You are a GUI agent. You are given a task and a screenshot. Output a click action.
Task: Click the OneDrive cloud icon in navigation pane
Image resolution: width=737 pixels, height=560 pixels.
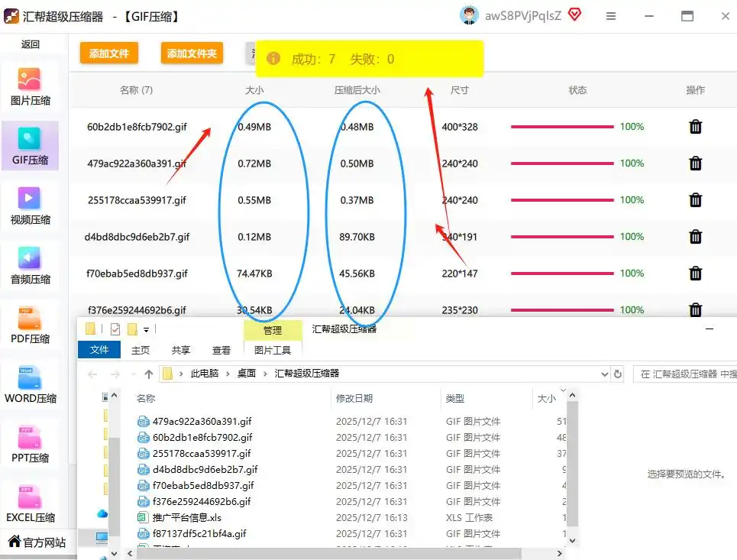(x=102, y=513)
